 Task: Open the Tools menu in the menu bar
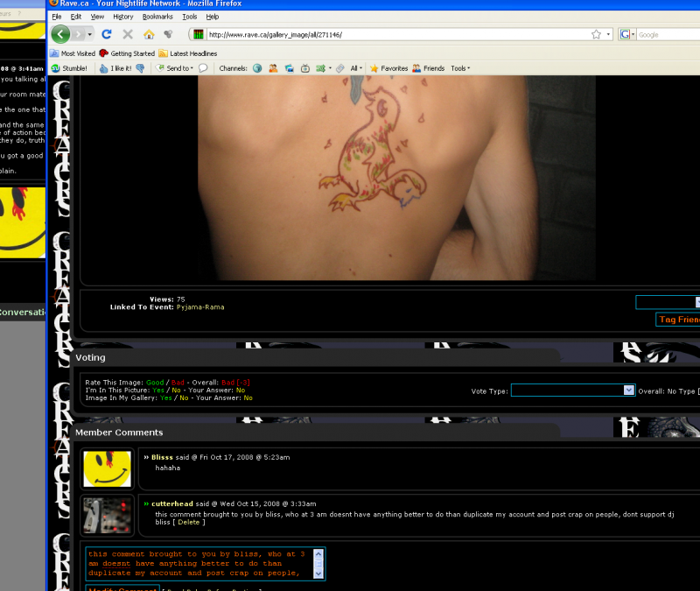pyautogui.click(x=190, y=17)
